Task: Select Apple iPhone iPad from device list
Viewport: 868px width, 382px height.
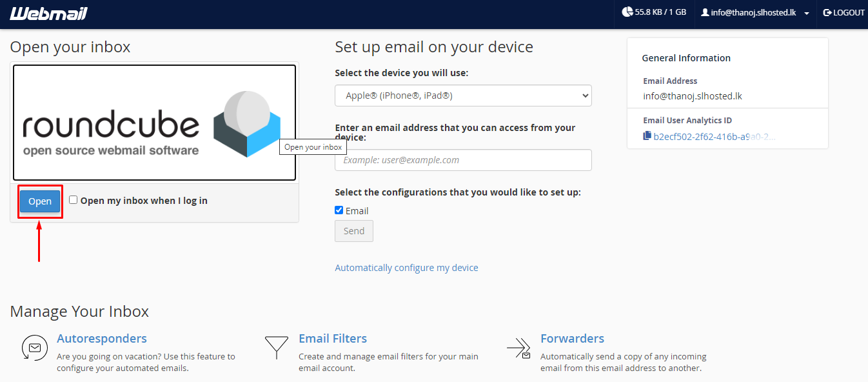Action: click(x=463, y=95)
